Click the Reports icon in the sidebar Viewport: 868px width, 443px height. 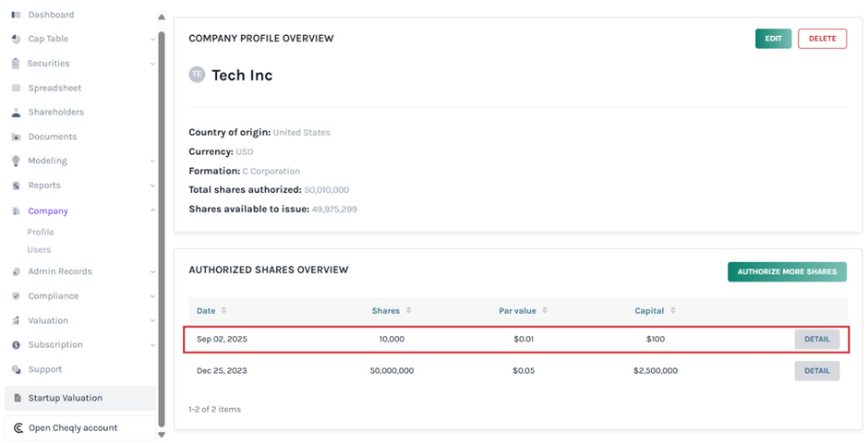[x=16, y=186]
